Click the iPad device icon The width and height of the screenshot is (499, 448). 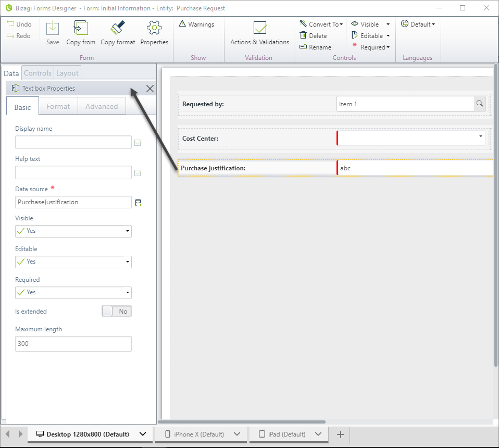pos(261,434)
